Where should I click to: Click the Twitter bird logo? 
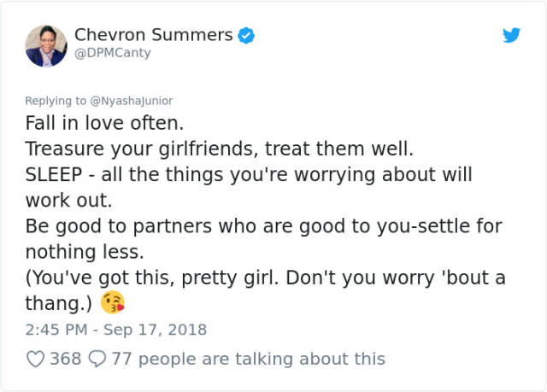pos(511,35)
